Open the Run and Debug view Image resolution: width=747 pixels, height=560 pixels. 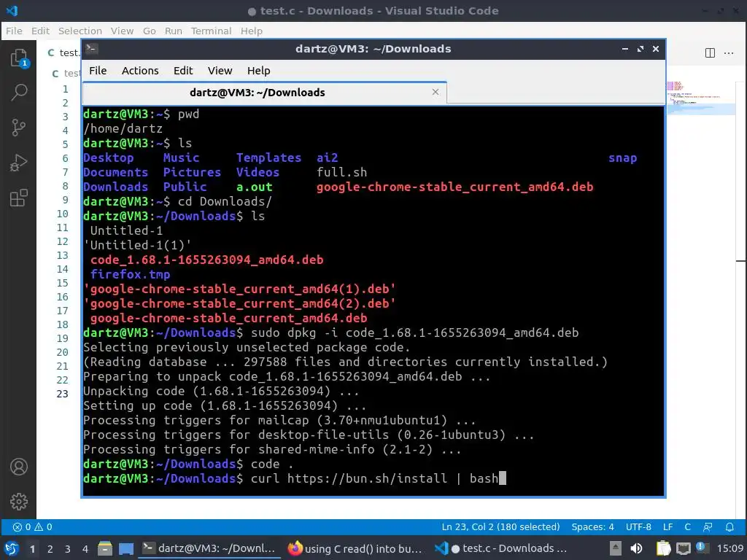pos(18,163)
